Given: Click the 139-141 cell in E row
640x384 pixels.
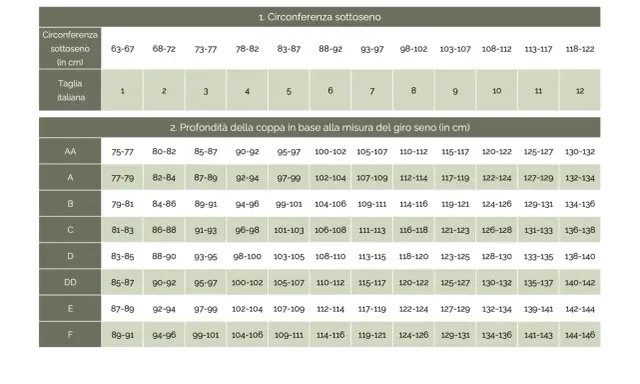Looking at the screenshot, I should pyautogui.click(x=538, y=309).
